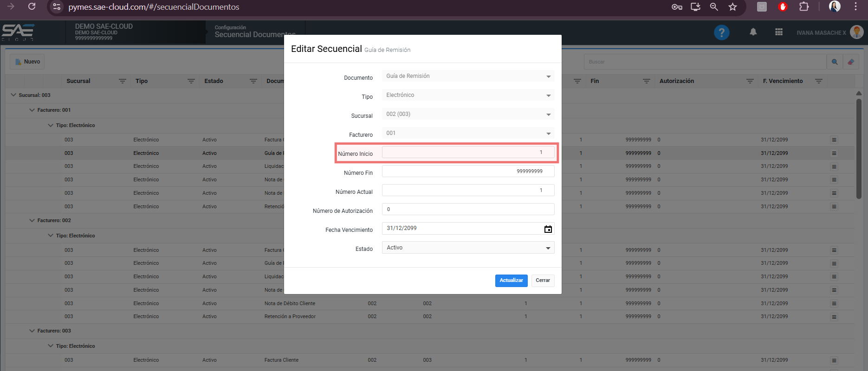868x371 pixels.
Task: Bookmark this page with the star icon
Action: [732, 7]
